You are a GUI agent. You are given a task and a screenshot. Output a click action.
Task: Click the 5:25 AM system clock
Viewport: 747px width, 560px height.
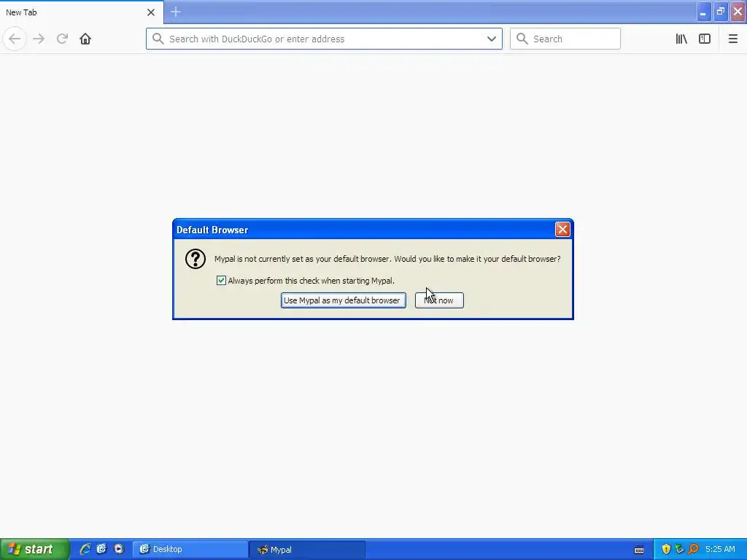point(720,549)
